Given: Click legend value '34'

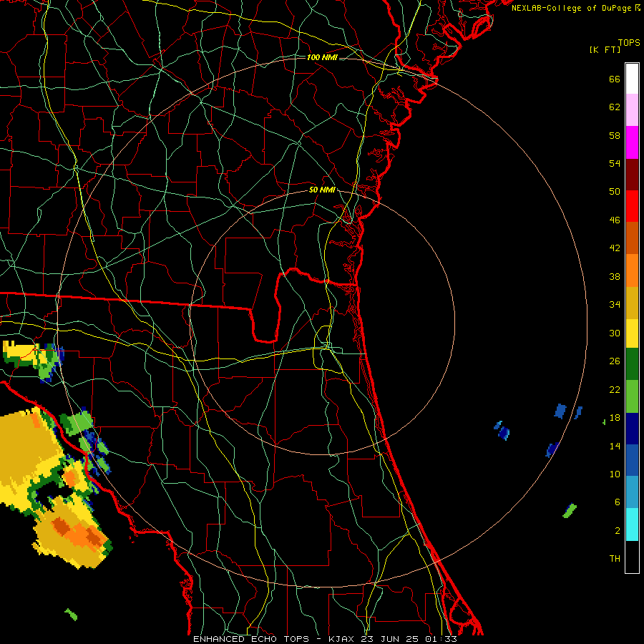Looking at the screenshot, I should pyautogui.click(x=615, y=304).
